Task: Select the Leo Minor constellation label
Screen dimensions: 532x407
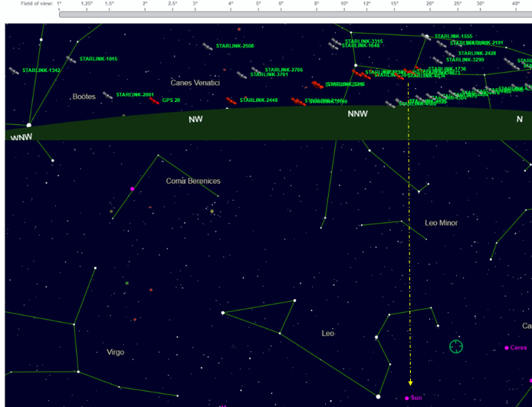Action: click(x=441, y=223)
